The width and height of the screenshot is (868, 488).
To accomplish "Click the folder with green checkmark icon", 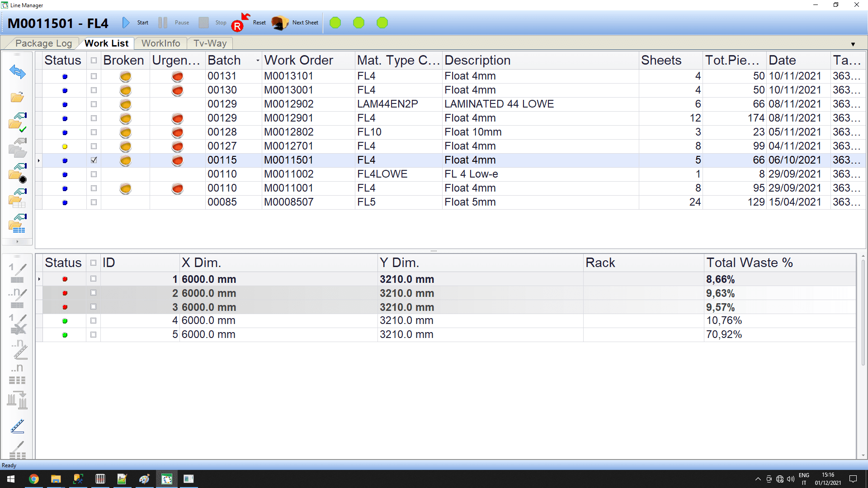I will coord(18,122).
